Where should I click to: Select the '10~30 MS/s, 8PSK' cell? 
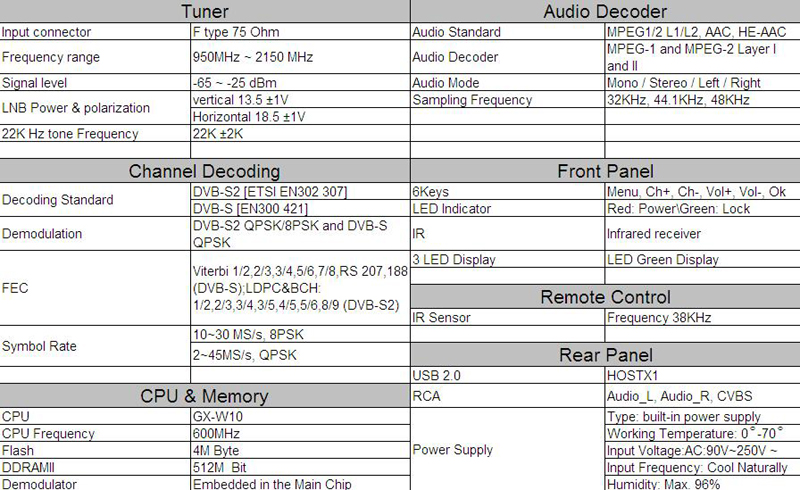coord(301,334)
